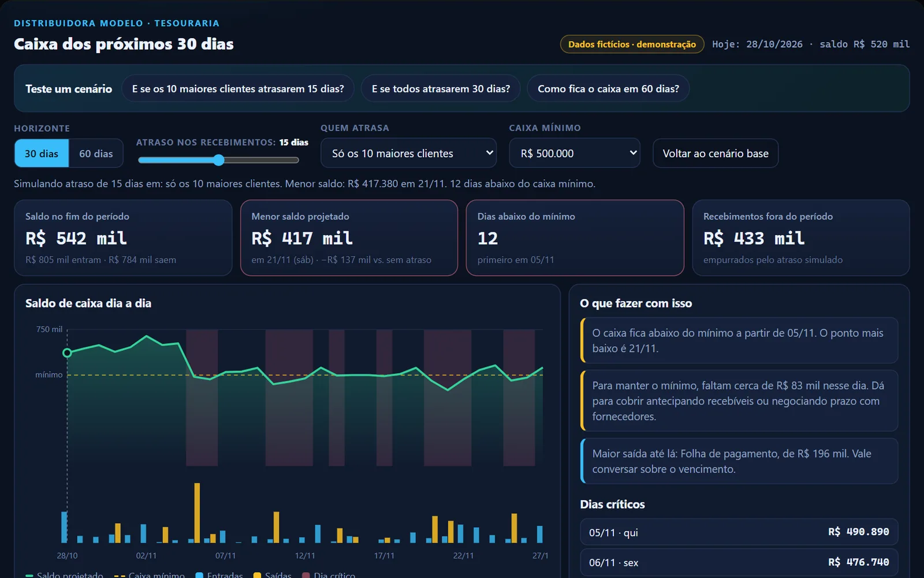Select the "Maior saída até lá" Folha de pagamento insight

tap(739, 461)
